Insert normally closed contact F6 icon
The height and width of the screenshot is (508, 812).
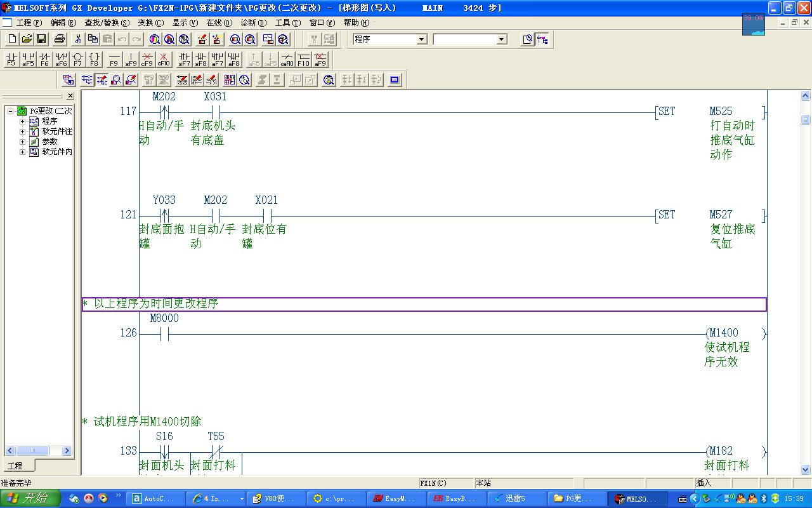(x=44, y=60)
